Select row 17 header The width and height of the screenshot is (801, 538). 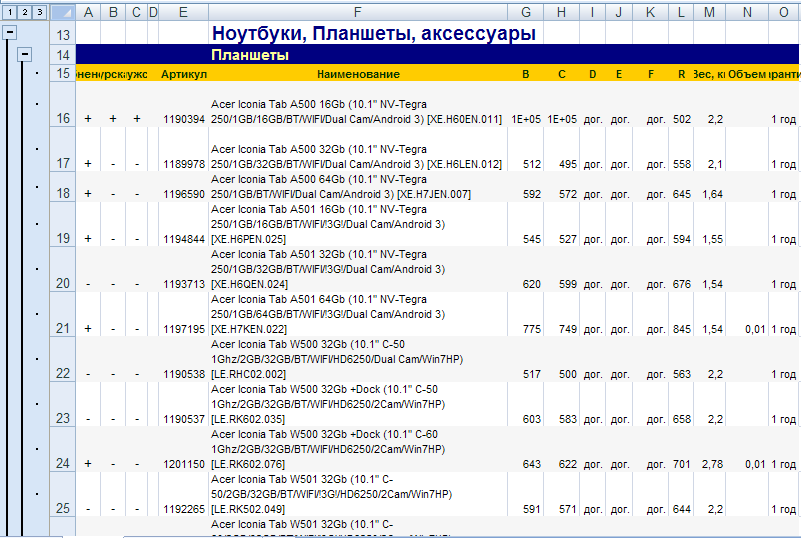[62, 150]
